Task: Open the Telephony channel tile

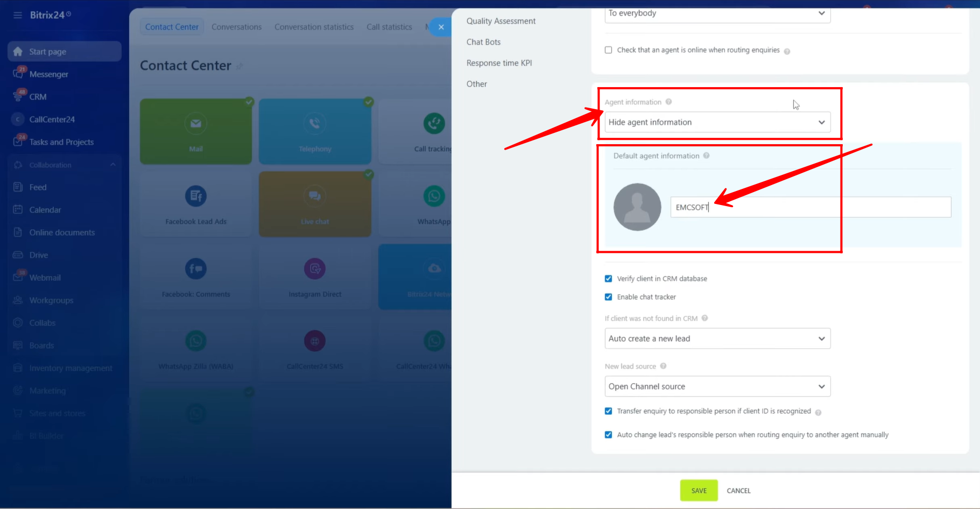Action: point(315,131)
